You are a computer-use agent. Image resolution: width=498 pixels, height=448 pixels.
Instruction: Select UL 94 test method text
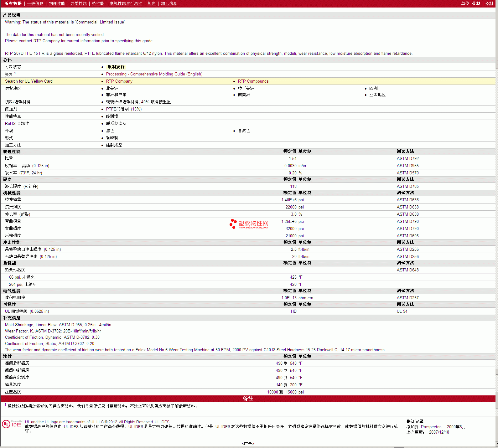[x=402, y=311]
